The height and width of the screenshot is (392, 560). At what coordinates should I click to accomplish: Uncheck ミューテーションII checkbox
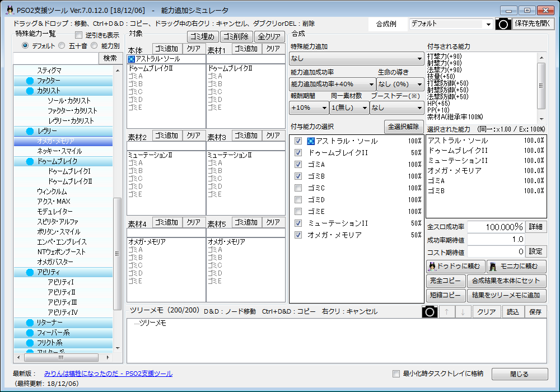pos(298,223)
